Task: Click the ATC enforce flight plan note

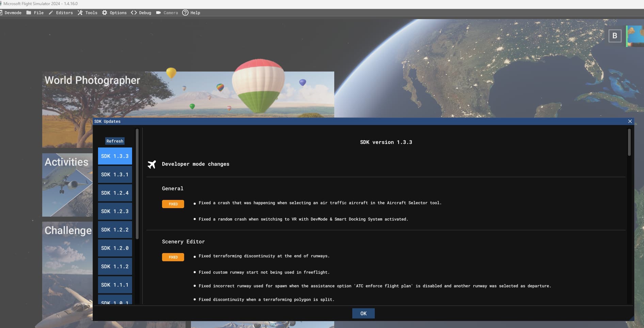Action: 375,286
